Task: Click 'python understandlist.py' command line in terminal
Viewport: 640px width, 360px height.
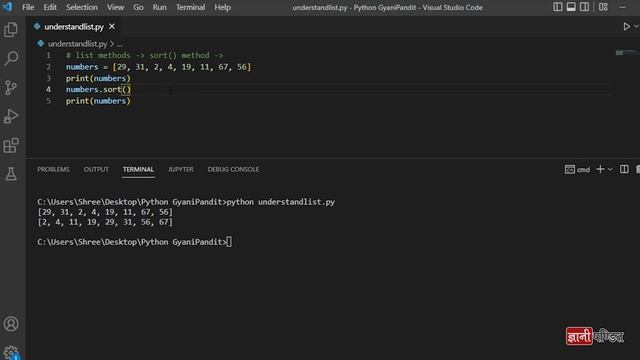Action: click(x=280, y=202)
